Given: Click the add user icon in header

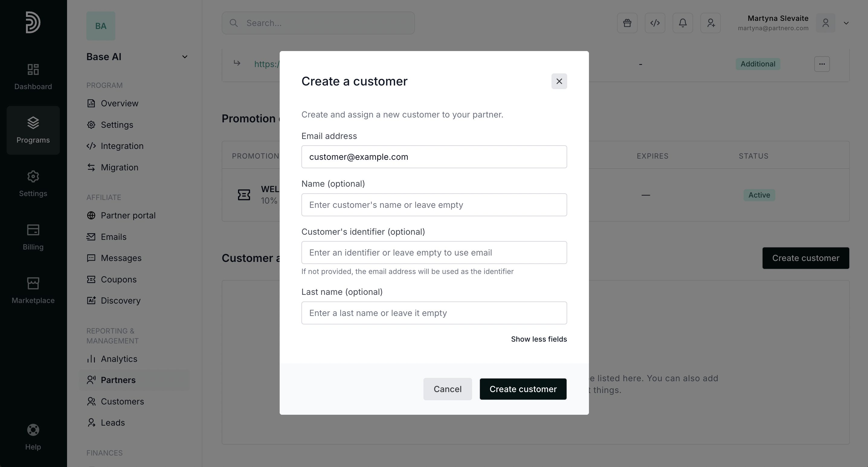Looking at the screenshot, I should [x=710, y=23].
